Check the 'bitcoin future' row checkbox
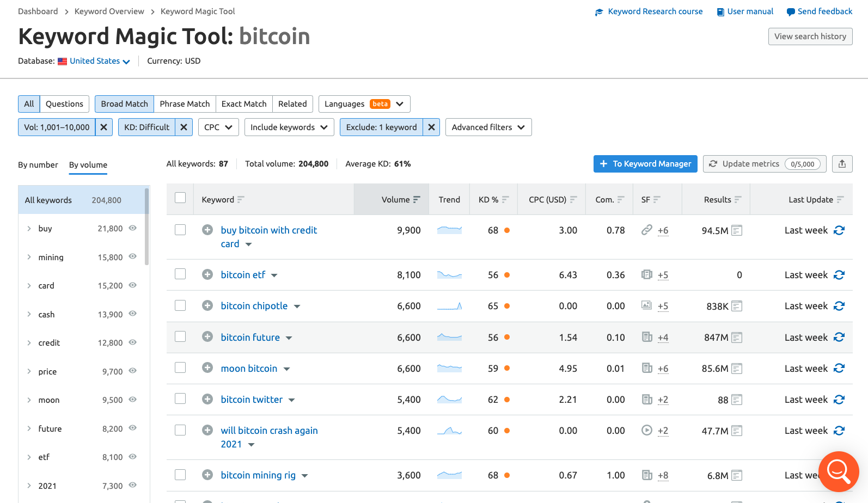This screenshot has width=868, height=503. (180, 336)
